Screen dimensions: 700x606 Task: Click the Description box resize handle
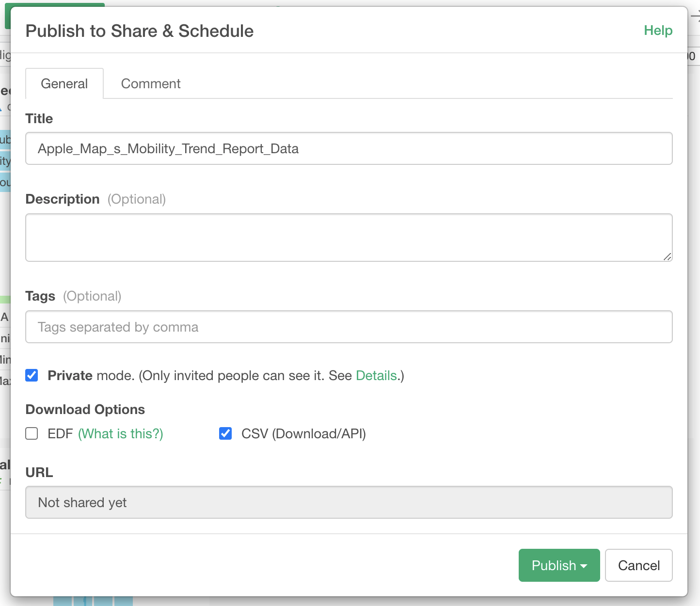pos(668,257)
